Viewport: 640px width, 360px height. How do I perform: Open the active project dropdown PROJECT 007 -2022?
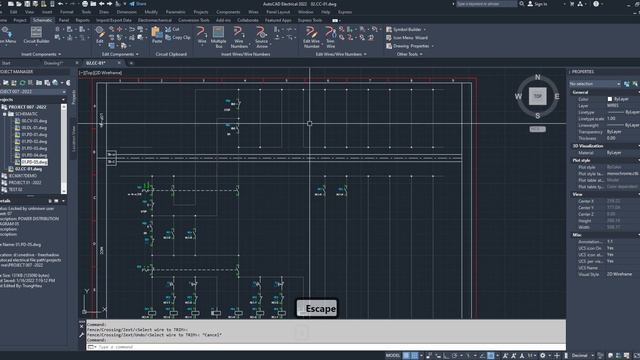33,92
